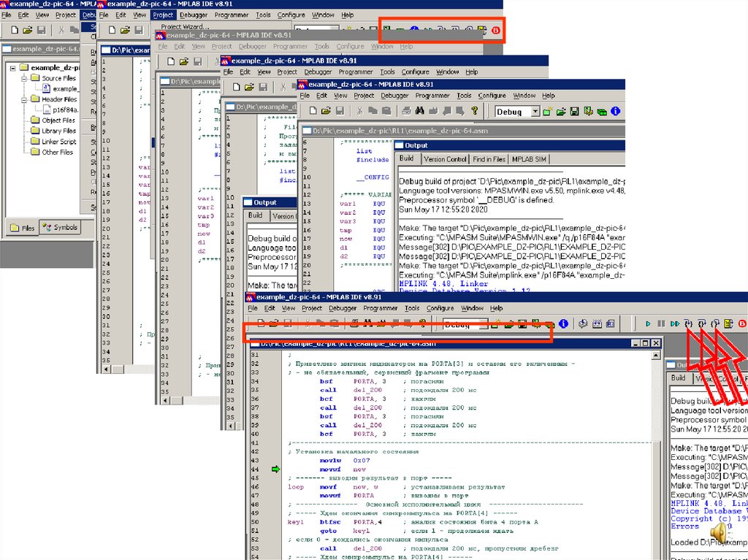Viewport: 748px width, 560px height.
Task: Open the Debug build configuration dropdown
Action: 535,112
